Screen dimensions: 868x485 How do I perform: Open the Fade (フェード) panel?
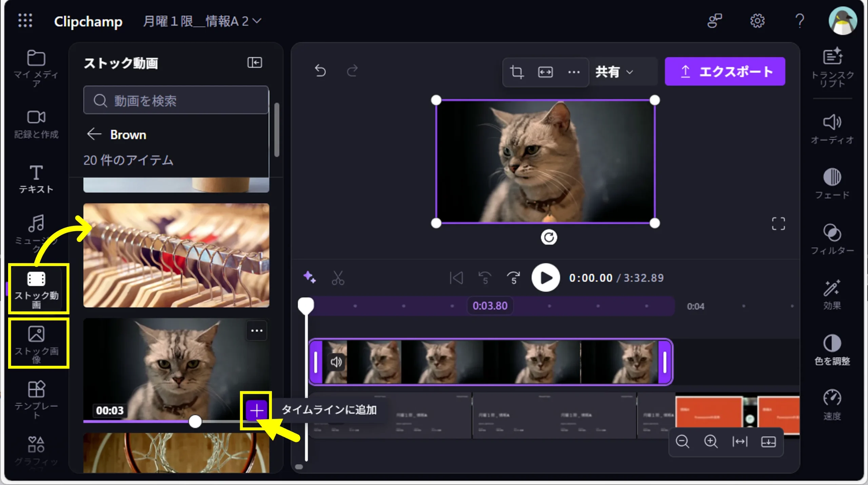point(832,184)
